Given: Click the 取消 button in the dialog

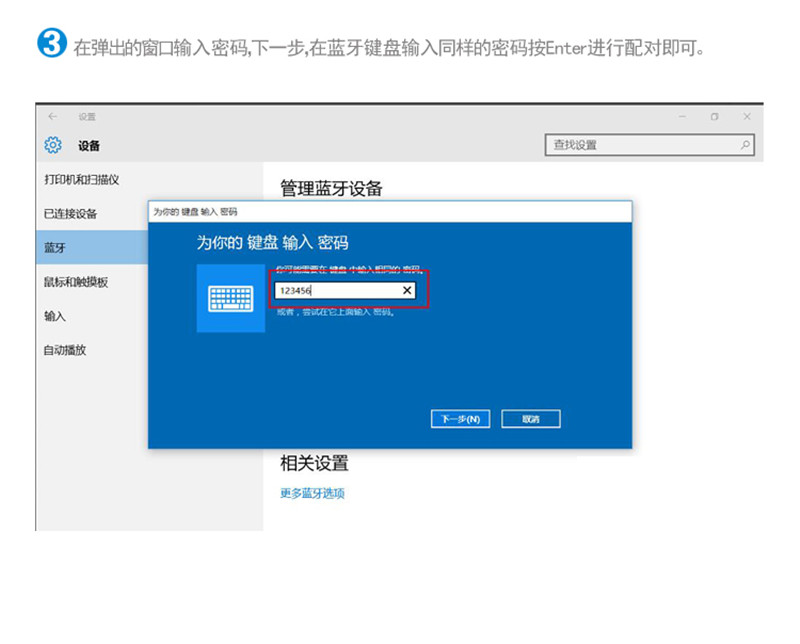Looking at the screenshot, I should [531, 419].
